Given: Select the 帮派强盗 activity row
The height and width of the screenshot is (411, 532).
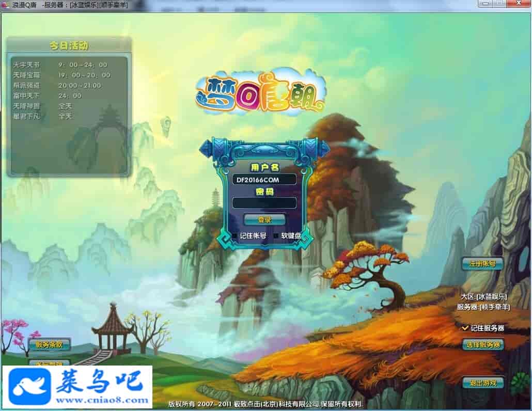Looking at the screenshot, I should coord(57,86).
